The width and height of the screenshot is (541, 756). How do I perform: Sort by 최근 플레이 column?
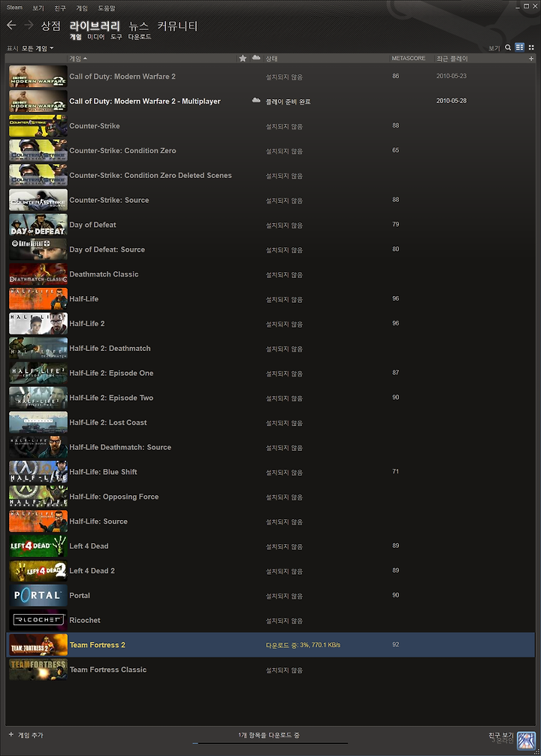pyautogui.click(x=452, y=59)
